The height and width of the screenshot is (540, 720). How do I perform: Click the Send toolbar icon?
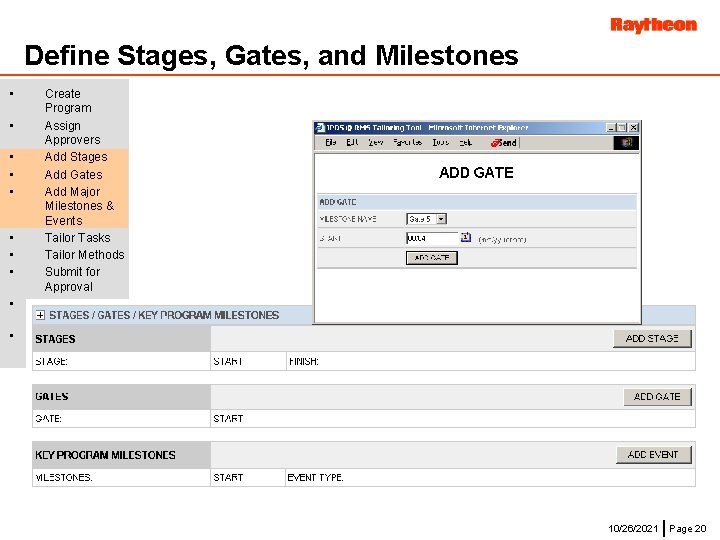tap(504, 143)
